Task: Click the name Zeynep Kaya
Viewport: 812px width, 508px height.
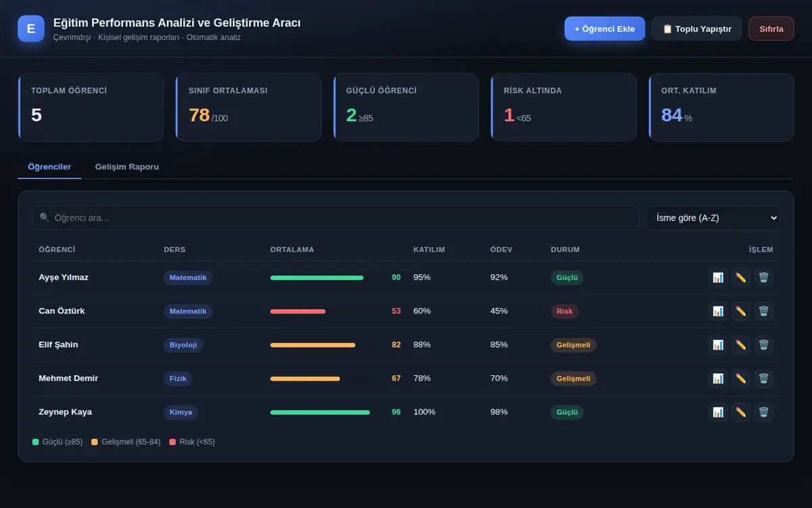Action: coord(65,412)
